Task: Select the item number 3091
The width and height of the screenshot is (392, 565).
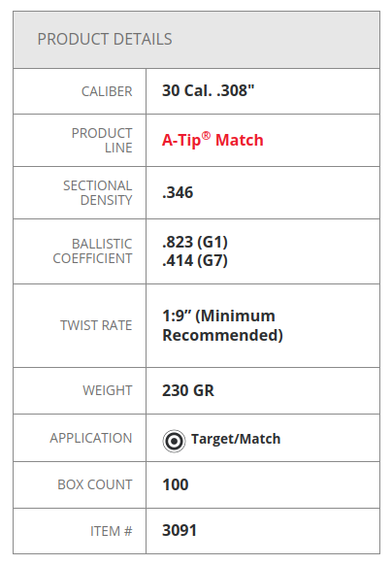Action: click(180, 530)
